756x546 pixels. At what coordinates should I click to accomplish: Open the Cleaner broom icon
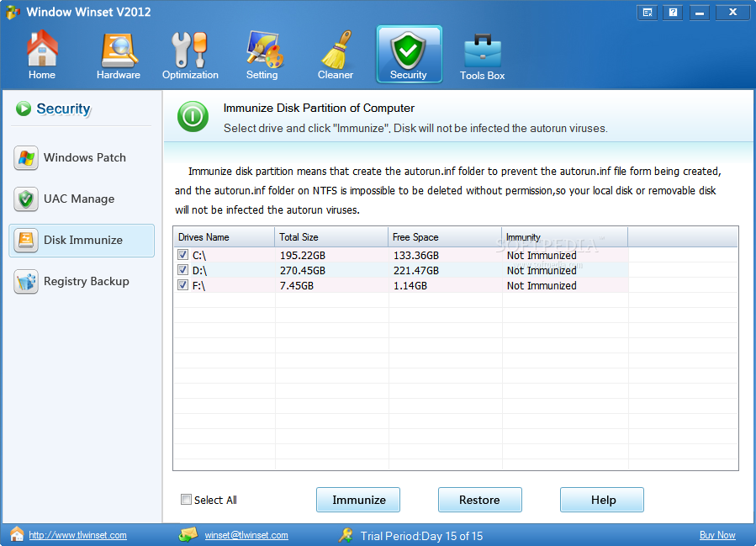pyautogui.click(x=336, y=49)
